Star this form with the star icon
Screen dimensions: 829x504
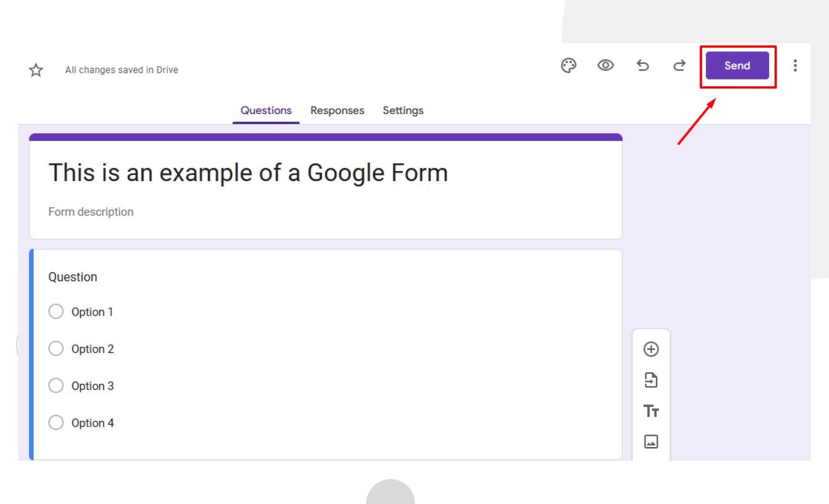(x=36, y=70)
